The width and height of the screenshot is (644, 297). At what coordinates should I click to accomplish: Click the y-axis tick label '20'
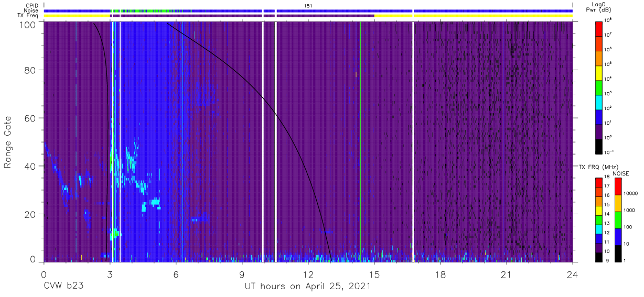click(x=30, y=214)
